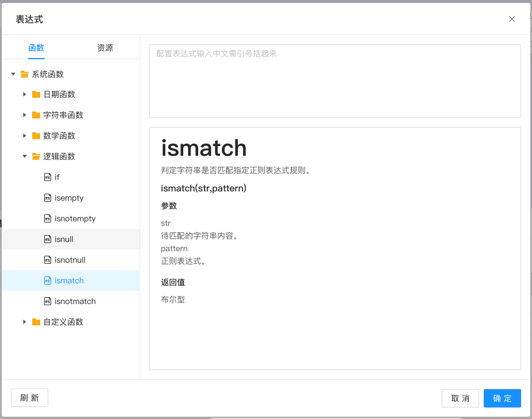Image resolution: width=532 pixels, height=419 pixels.
Task: Select the 函数 tab
Action: tap(36, 48)
